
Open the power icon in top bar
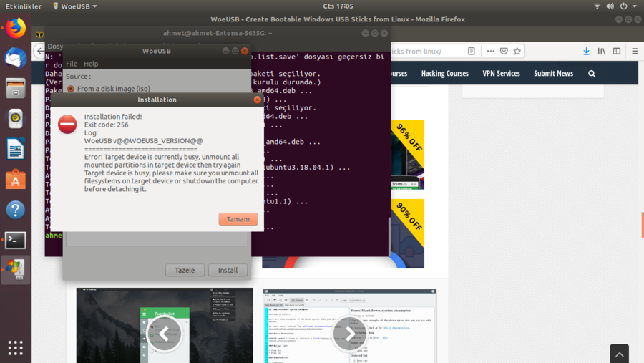point(623,6)
